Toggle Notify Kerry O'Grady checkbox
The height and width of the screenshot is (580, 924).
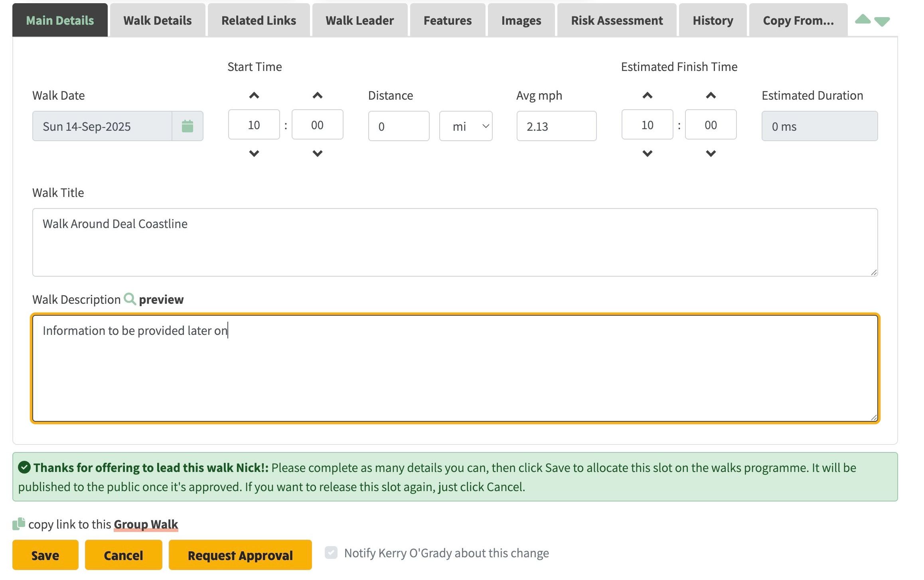[331, 552]
